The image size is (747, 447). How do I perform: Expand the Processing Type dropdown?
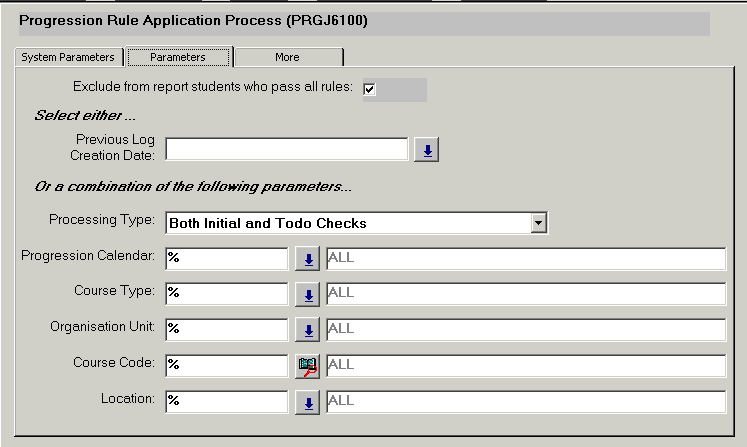coord(539,223)
